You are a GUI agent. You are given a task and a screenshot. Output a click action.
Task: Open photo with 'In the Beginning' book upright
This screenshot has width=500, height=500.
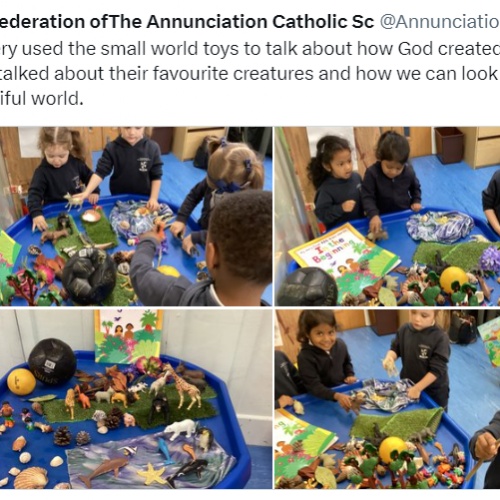[x=387, y=216]
